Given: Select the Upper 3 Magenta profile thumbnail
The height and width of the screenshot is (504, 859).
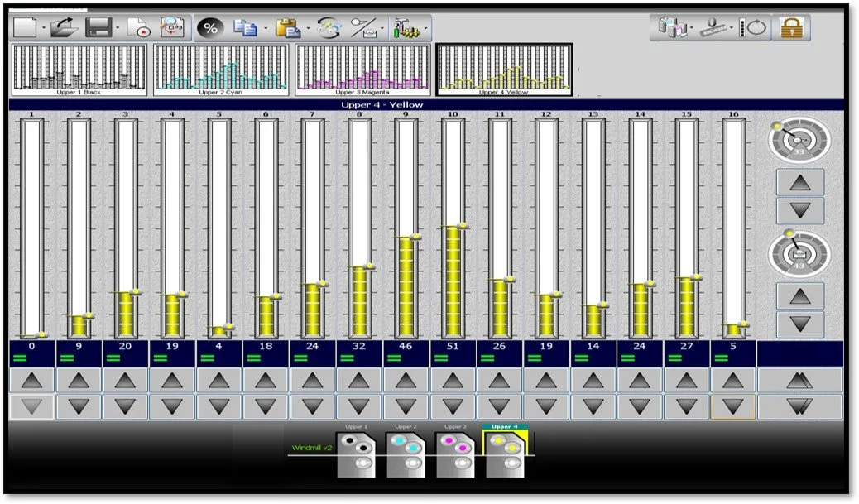Looking at the screenshot, I should (x=362, y=70).
